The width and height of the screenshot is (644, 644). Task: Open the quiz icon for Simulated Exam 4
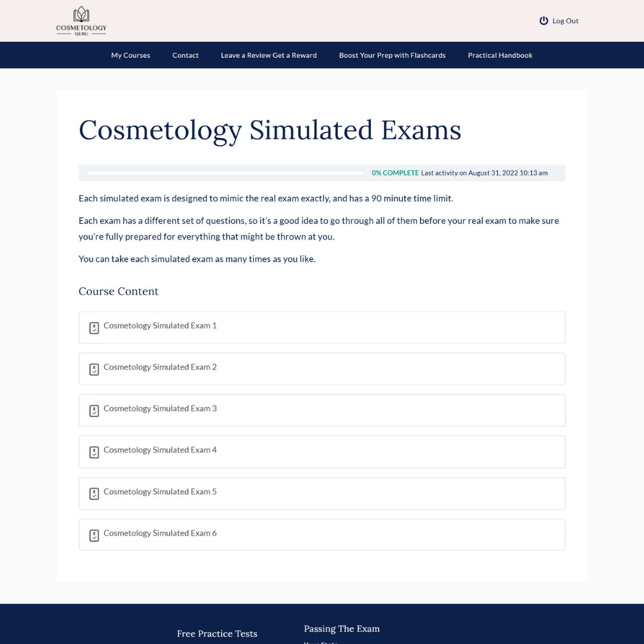pyautogui.click(x=94, y=452)
